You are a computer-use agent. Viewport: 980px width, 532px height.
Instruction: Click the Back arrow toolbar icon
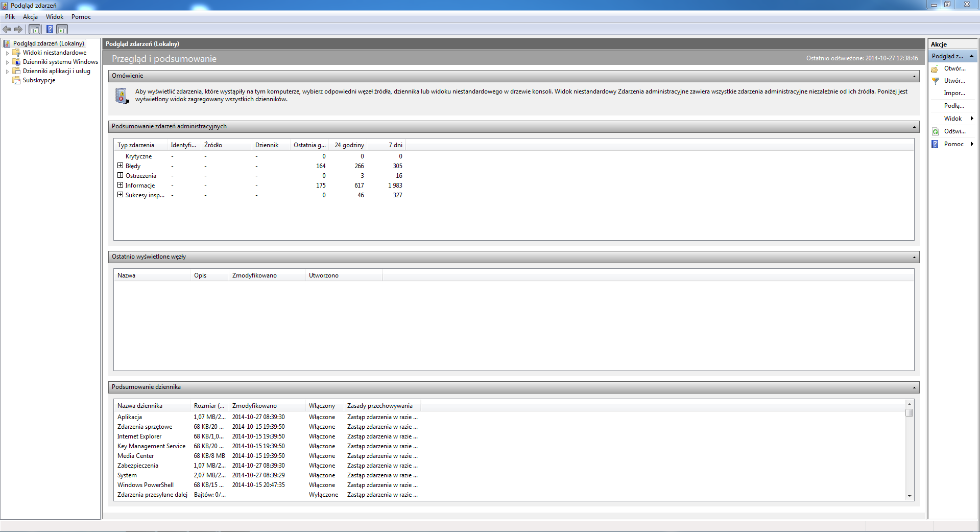coord(7,29)
